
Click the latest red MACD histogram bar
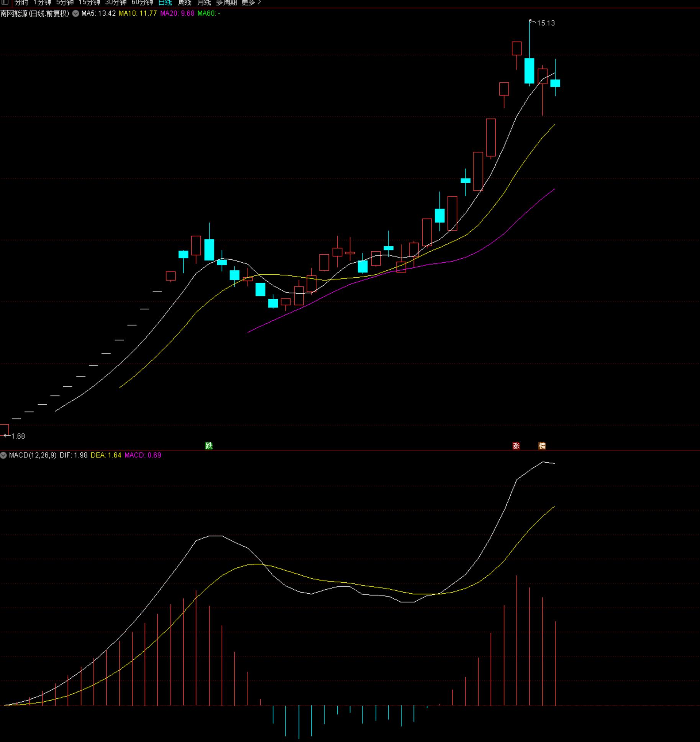pos(555,663)
